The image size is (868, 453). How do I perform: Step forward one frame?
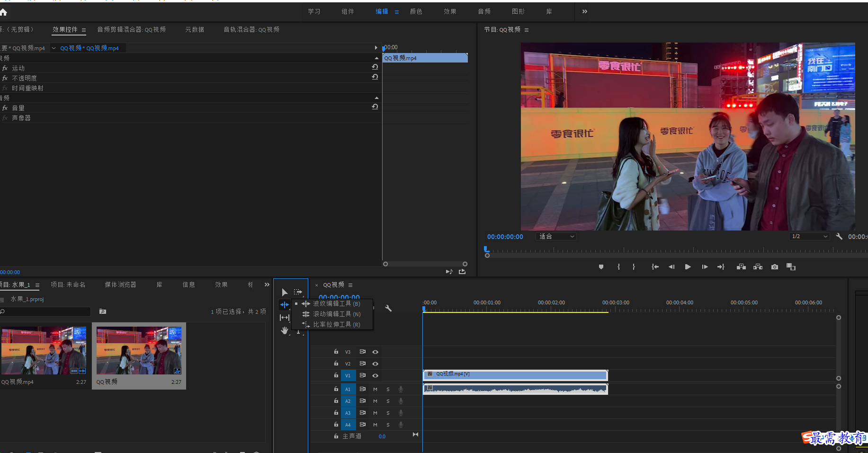pos(705,267)
